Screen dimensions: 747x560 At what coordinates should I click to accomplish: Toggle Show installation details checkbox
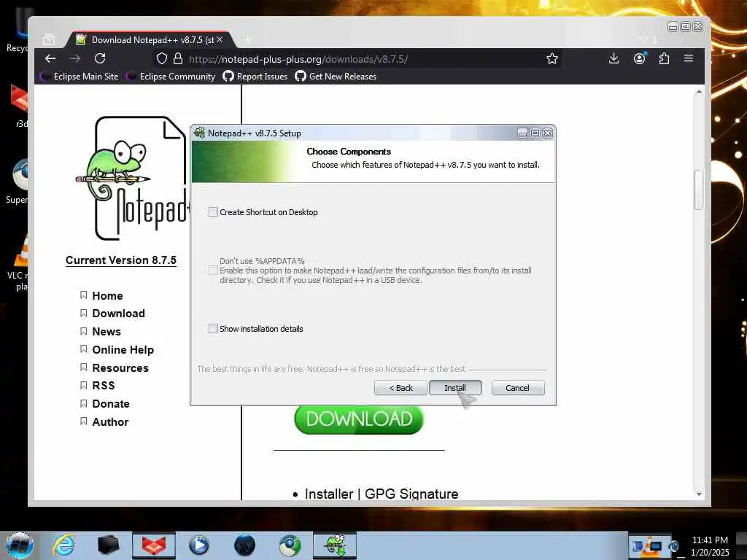click(213, 329)
